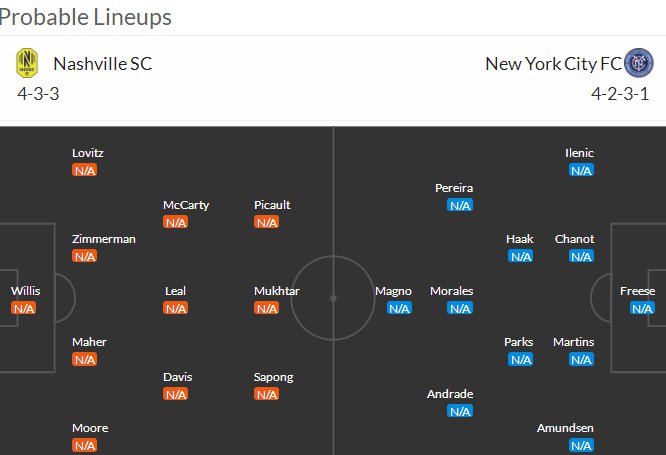The width and height of the screenshot is (666, 455).
Task: Open the Nashville SC team link
Action: coord(102,64)
